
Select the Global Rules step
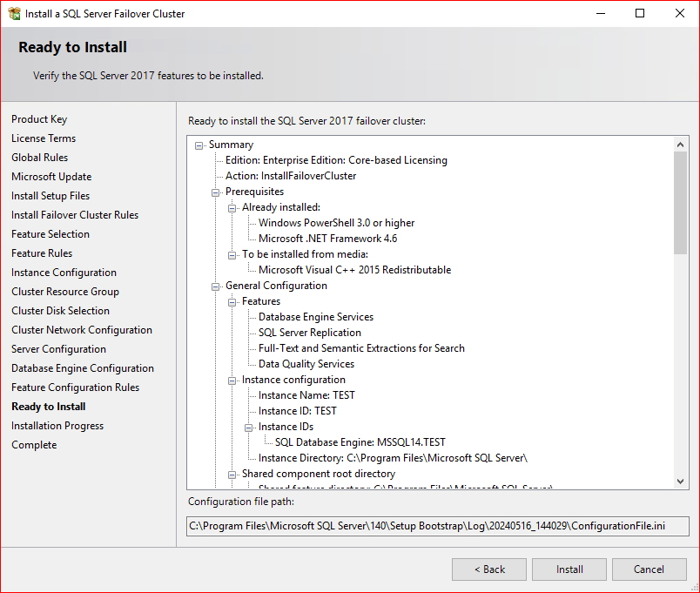tap(40, 158)
